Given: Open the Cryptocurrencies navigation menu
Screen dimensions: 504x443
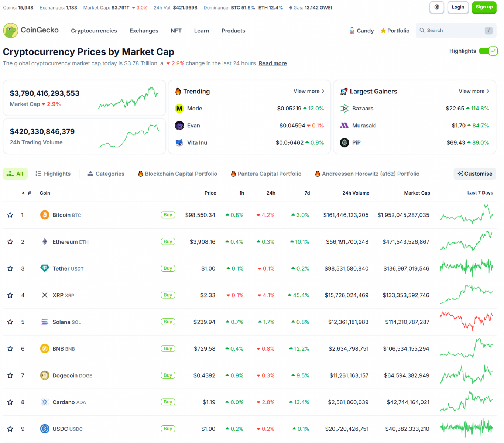Looking at the screenshot, I should (x=94, y=31).
